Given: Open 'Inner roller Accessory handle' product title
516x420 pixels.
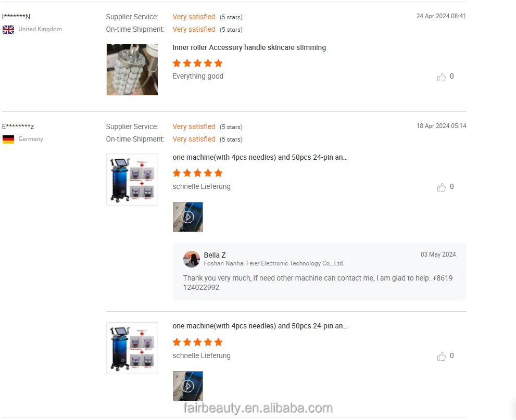Looking at the screenshot, I should tap(249, 48).
